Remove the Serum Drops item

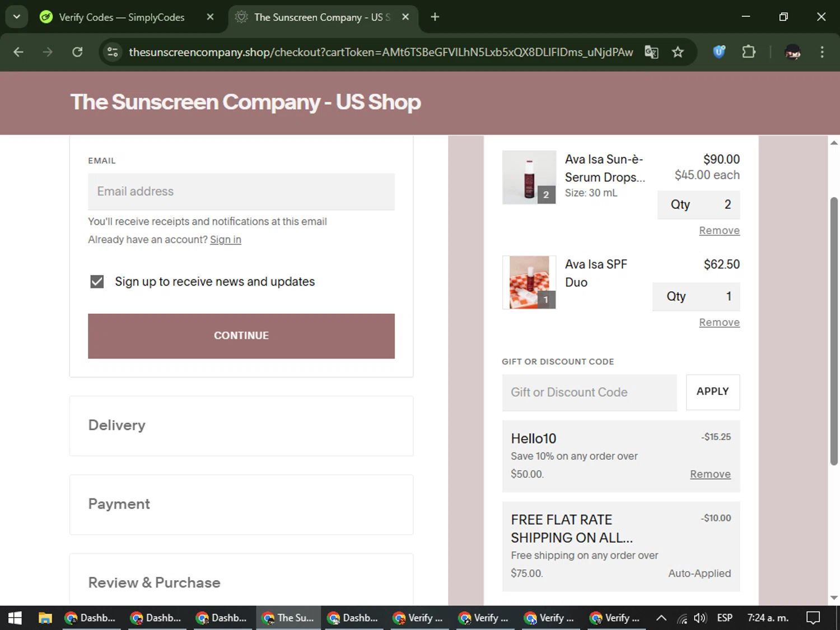pyautogui.click(x=719, y=231)
